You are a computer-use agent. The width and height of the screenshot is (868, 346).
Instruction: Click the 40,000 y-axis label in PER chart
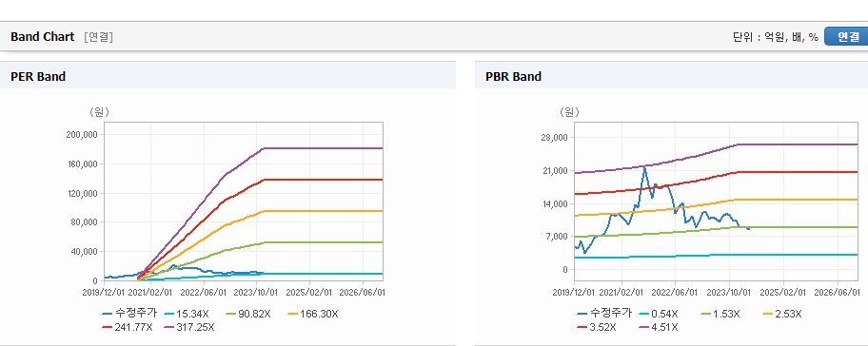(84, 252)
